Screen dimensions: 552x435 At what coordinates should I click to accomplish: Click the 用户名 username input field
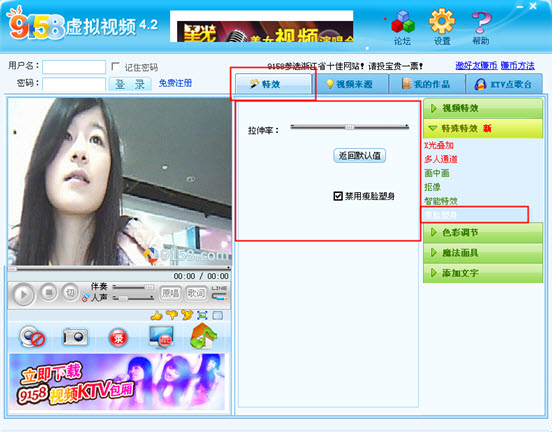pos(74,67)
